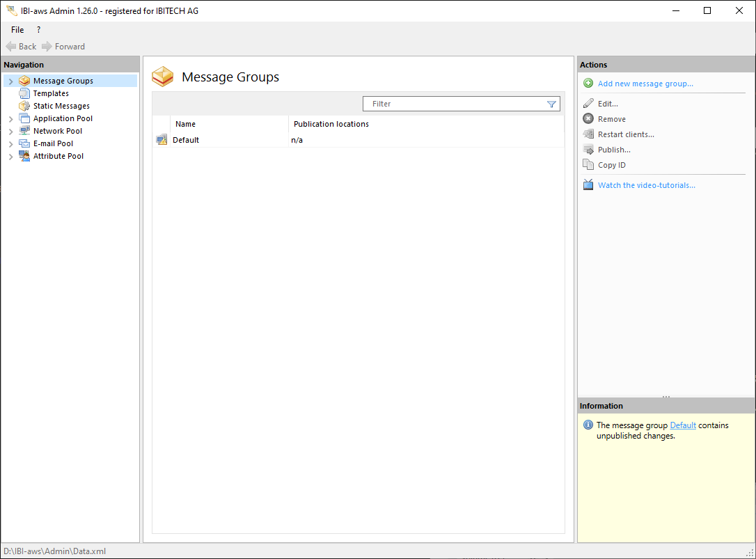This screenshot has width=756, height=559.
Task: Expand the Application Pool tree node
Action: point(10,119)
